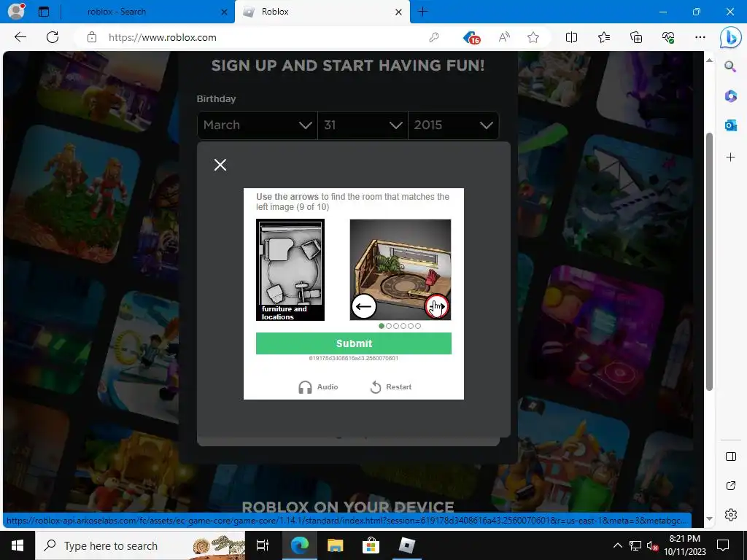747x560 pixels.
Task: Open the browser profile avatar
Action: [x=17, y=12]
